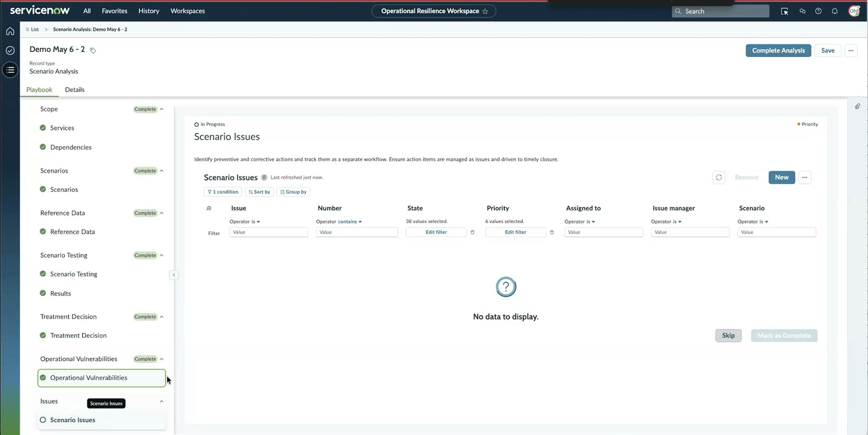Collapse the Operational Vulnerabilities section chevron
Image resolution: width=868 pixels, height=435 pixels.
[x=162, y=359]
